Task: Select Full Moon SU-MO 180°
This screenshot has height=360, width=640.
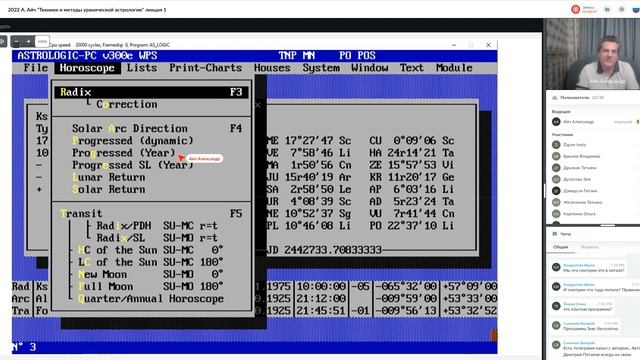Action: click(150, 287)
